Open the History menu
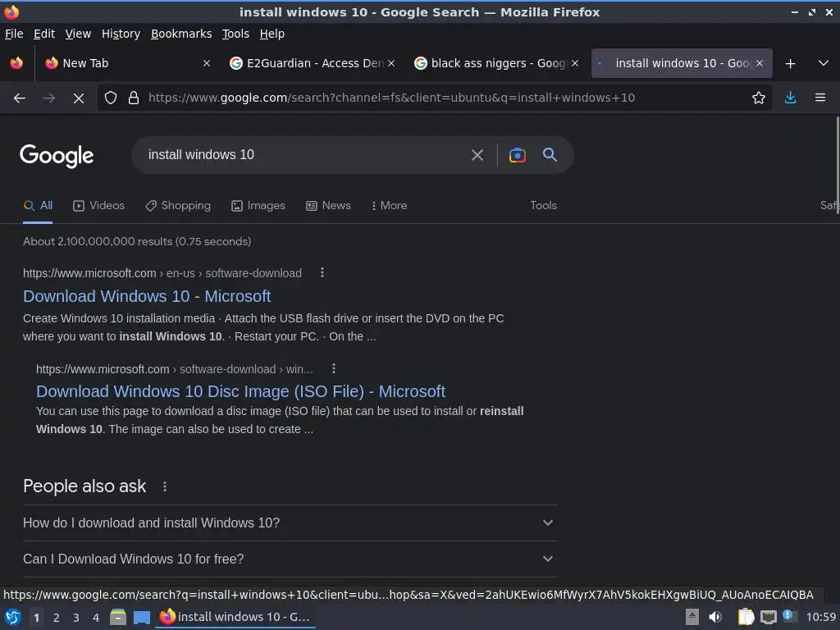The width and height of the screenshot is (840, 630). tap(121, 34)
